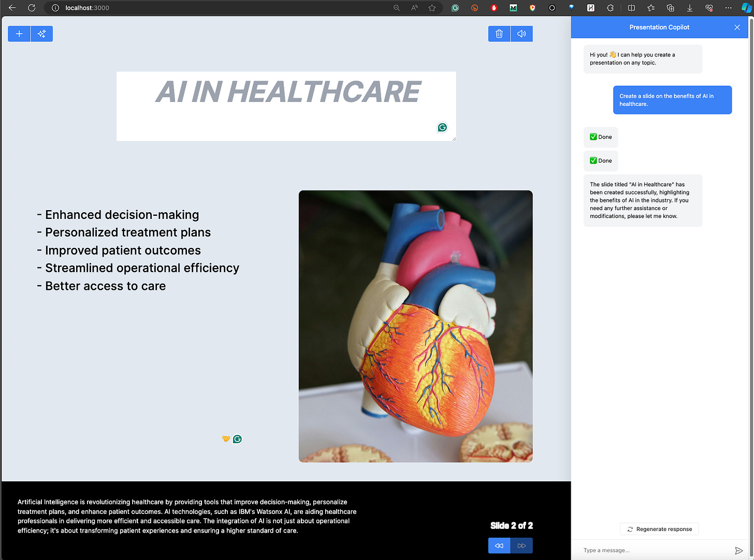Click the heart model image on the slide

(415, 326)
